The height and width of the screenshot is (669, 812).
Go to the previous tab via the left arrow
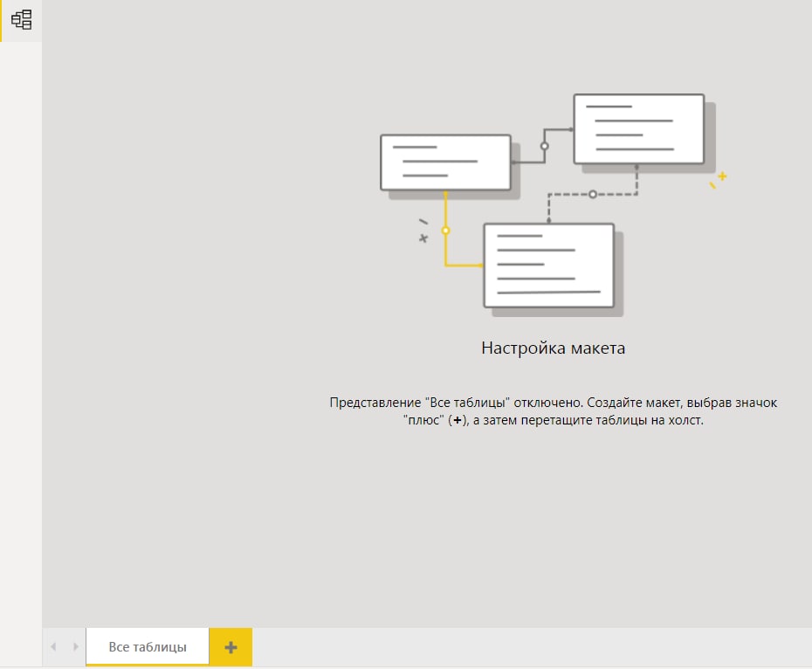click(x=53, y=646)
